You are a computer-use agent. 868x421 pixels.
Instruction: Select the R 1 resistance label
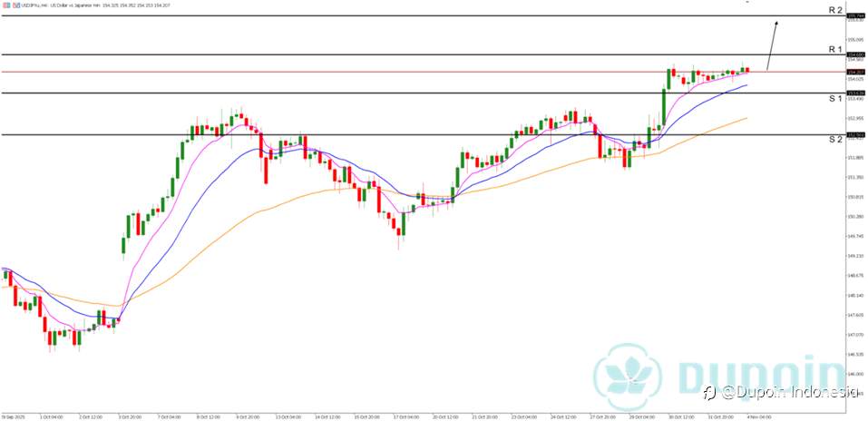click(x=835, y=49)
